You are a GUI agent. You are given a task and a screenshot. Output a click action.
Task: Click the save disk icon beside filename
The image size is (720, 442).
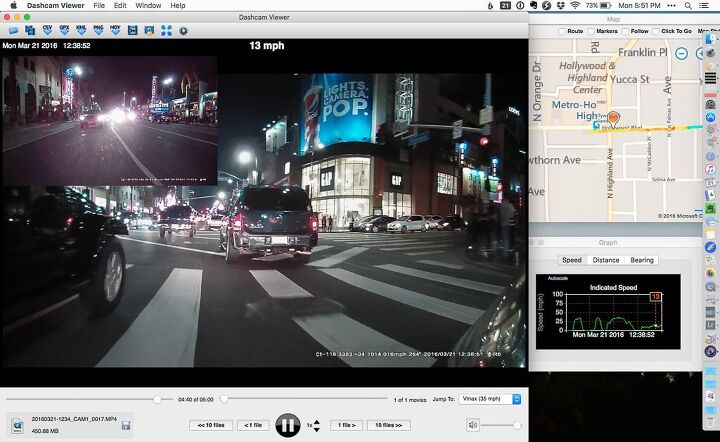(126, 426)
